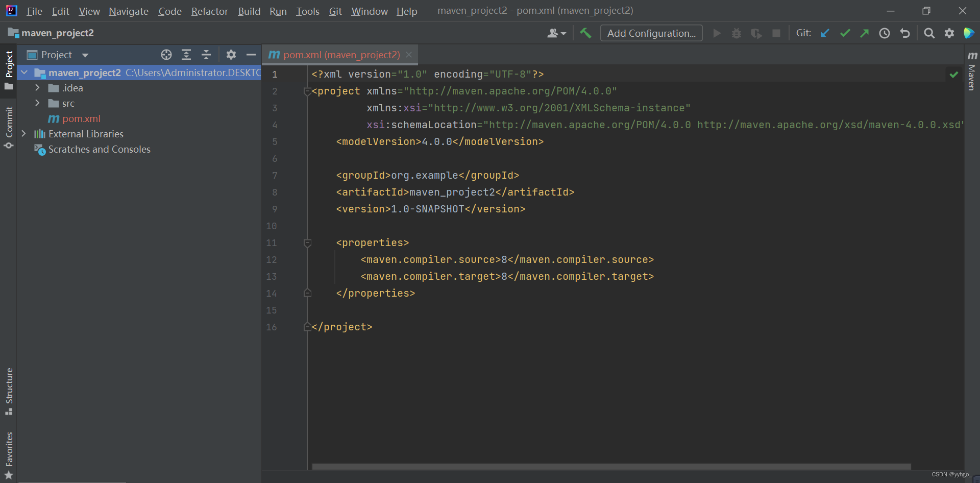This screenshot has width=980, height=483.
Task: Close the pom.xml editor tab
Action: coord(409,55)
